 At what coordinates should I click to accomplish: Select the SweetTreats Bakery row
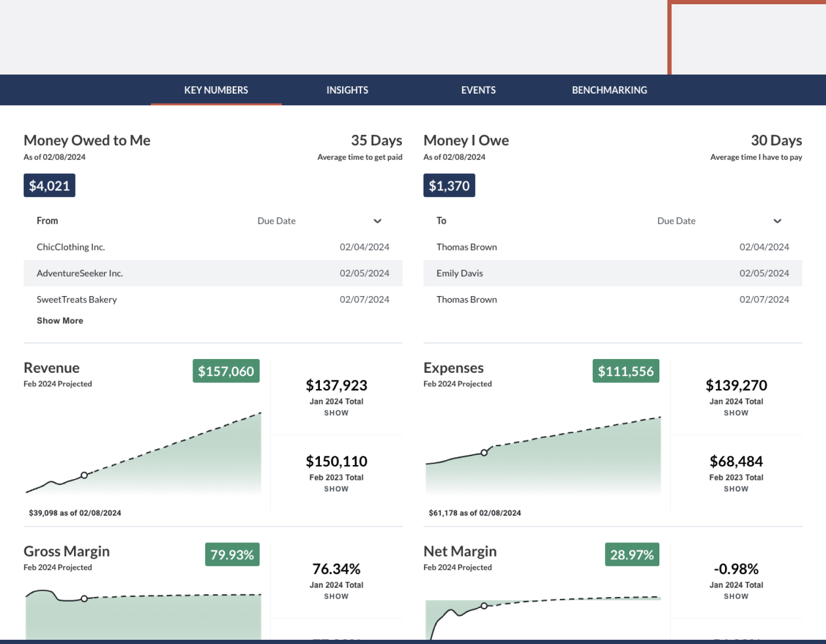213,299
